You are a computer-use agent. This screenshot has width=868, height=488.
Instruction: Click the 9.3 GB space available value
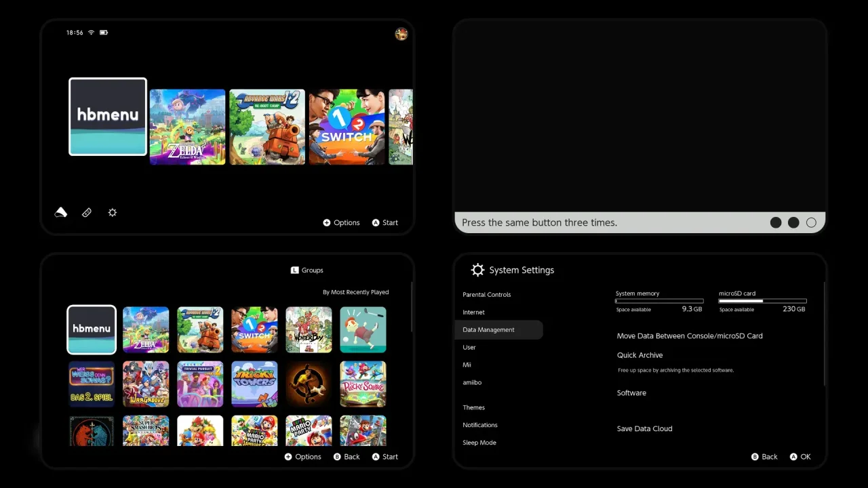(x=692, y=309)
